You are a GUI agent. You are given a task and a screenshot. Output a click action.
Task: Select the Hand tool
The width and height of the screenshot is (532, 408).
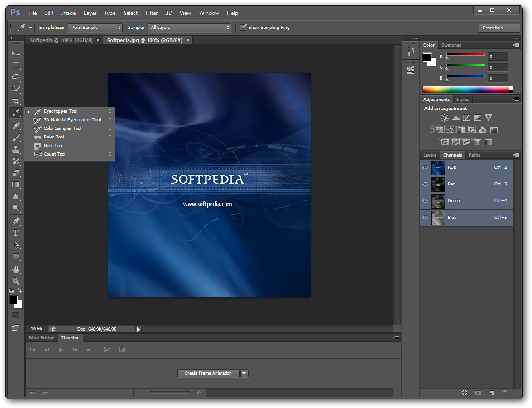(16, 270)
